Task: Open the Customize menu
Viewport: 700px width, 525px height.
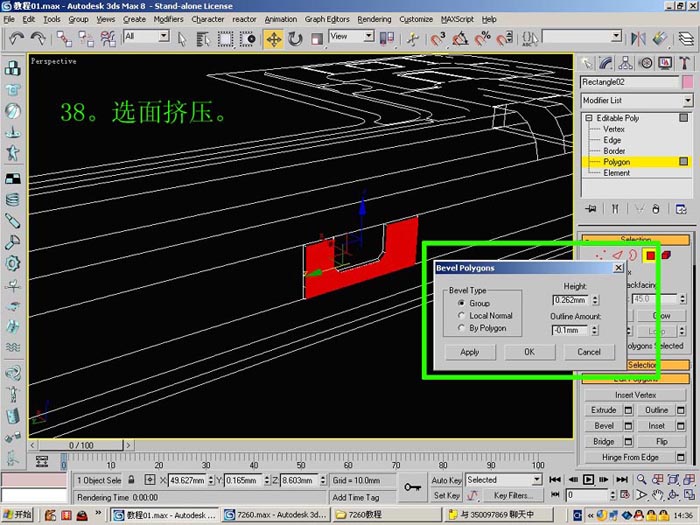Action: point(416,19)
